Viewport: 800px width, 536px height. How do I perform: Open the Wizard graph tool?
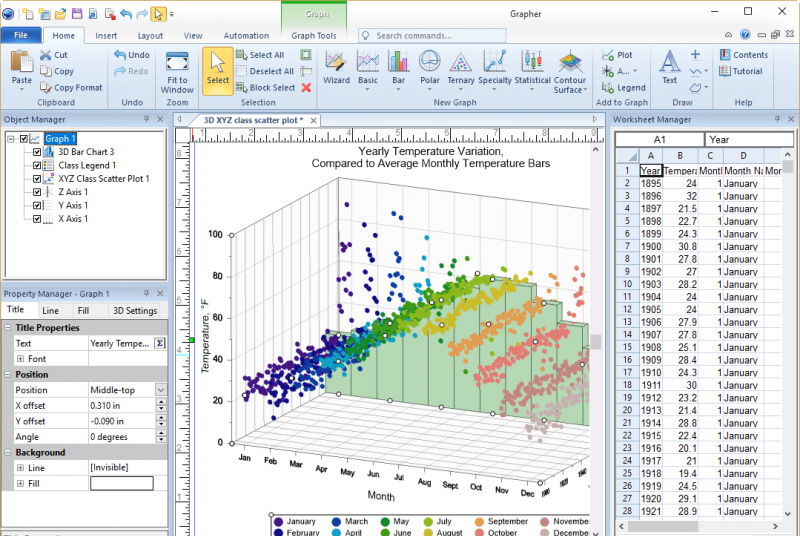336,68
